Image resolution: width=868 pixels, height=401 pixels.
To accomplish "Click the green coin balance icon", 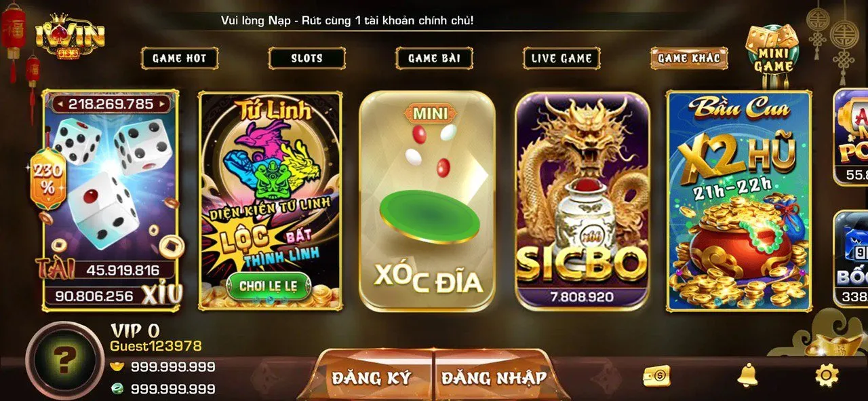I will (117, 389).
